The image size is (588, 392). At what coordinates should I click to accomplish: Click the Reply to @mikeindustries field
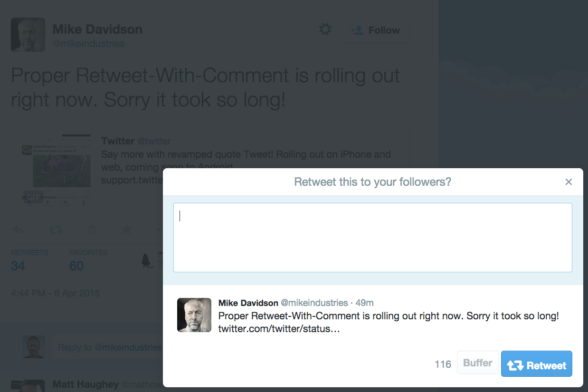[109, 347]
